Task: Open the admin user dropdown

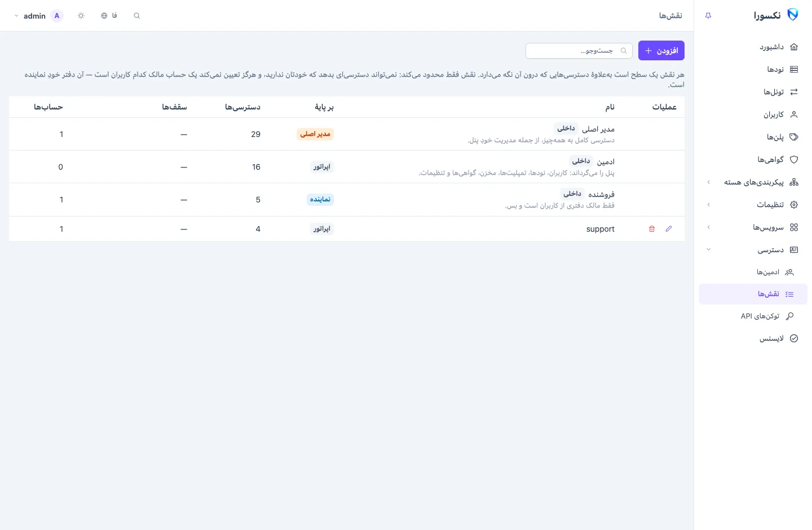Action: [38, 16]
